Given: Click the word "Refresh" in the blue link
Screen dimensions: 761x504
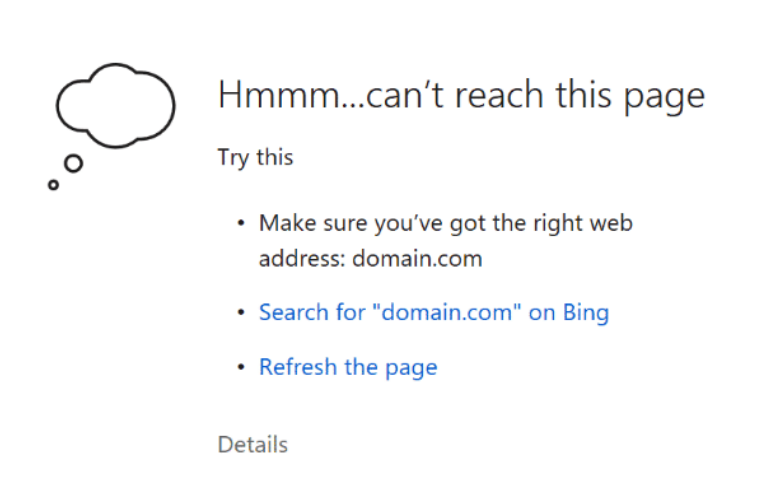Looking at the screenshot, I should 298,366.
